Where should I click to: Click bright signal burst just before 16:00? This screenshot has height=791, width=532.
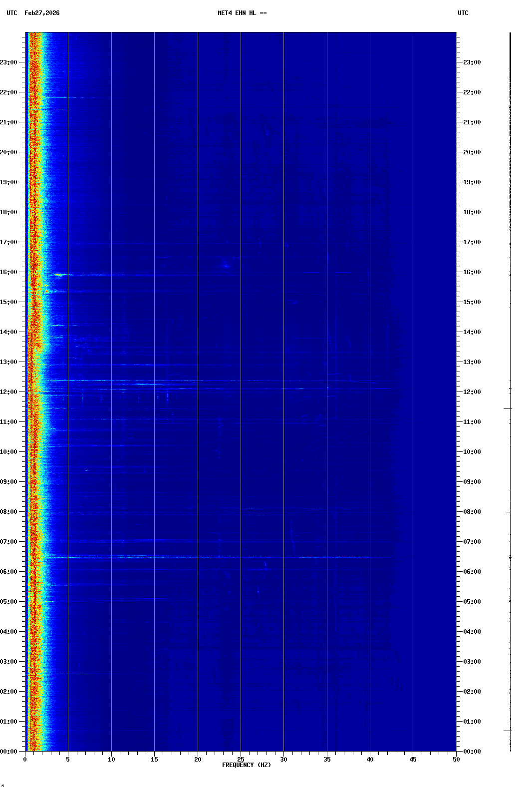pyautogui.click(x=60, y=275)
